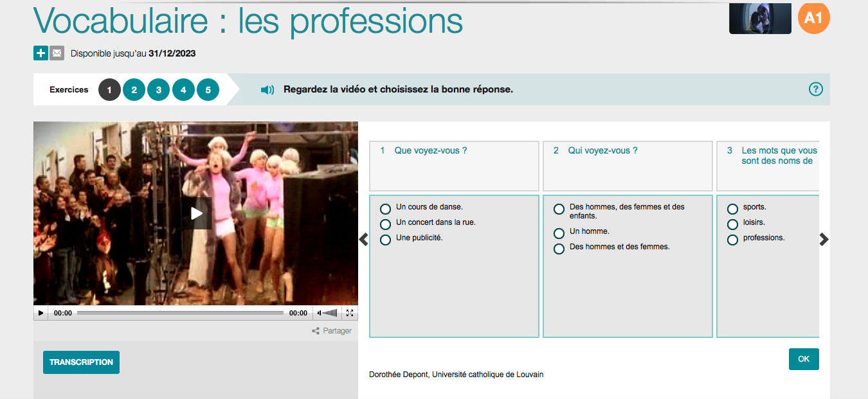Select 'Des hommes et des femmes.' option
This screenshot has width=868, height=399.
click(x=559, y=249)
